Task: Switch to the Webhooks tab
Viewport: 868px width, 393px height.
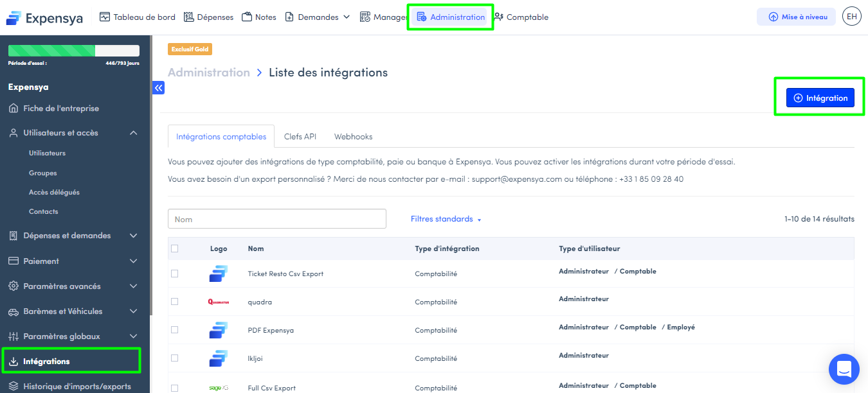Action: point(353,137)
